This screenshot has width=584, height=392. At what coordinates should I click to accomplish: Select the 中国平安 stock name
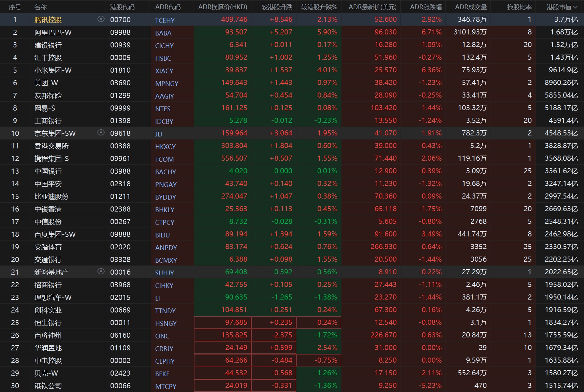48,184
